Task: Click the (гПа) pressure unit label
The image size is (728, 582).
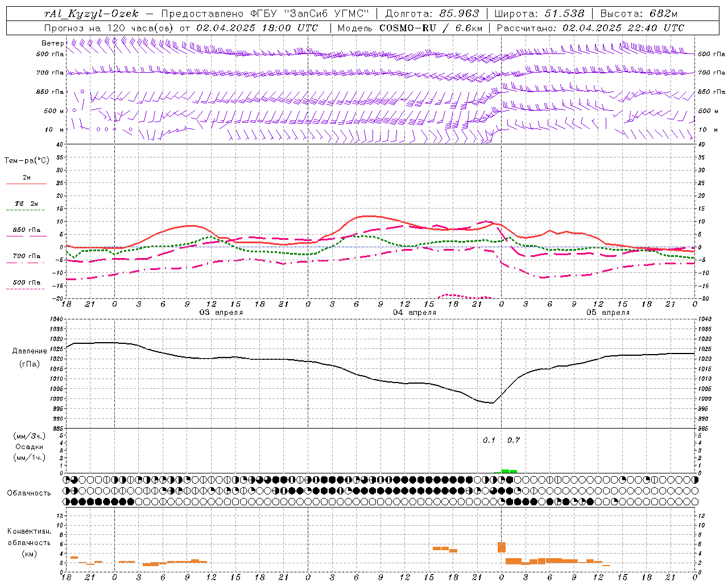Action: tap(29, 364)
